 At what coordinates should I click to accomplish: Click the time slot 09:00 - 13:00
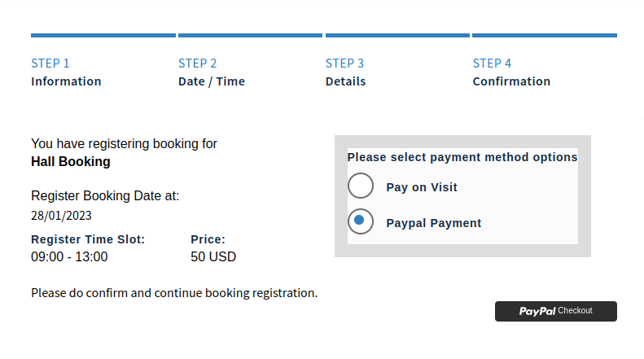coord(69,257)
